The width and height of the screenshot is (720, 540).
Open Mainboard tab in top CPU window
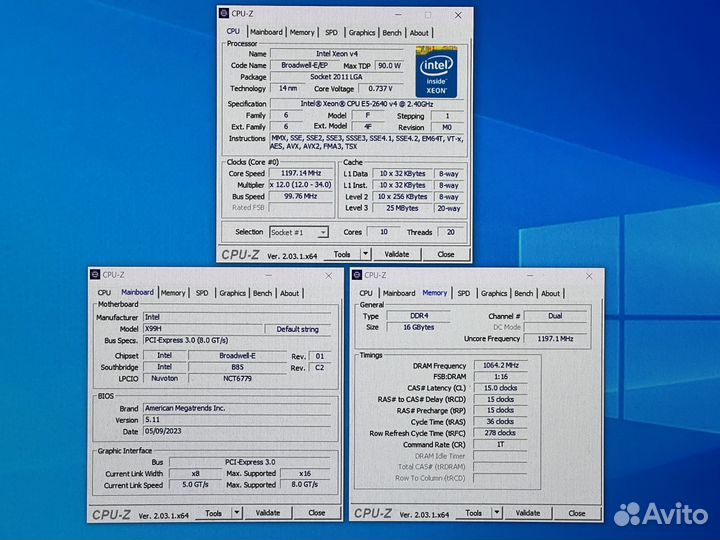266,32
